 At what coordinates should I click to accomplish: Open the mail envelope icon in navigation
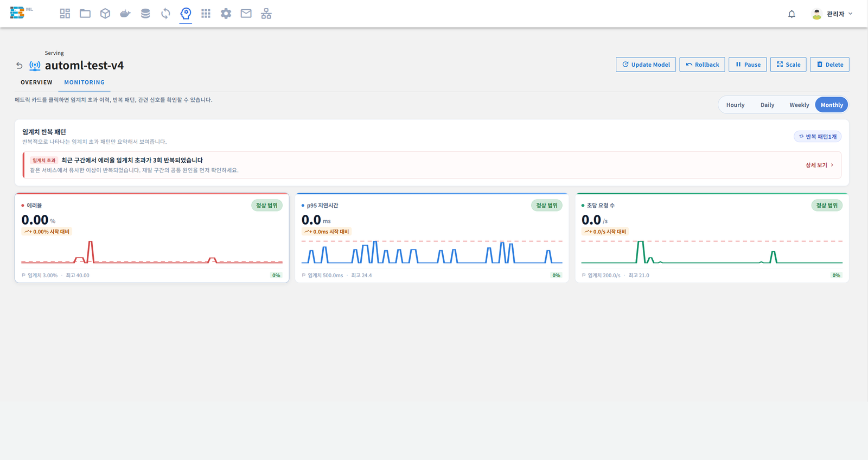point(246,14)
